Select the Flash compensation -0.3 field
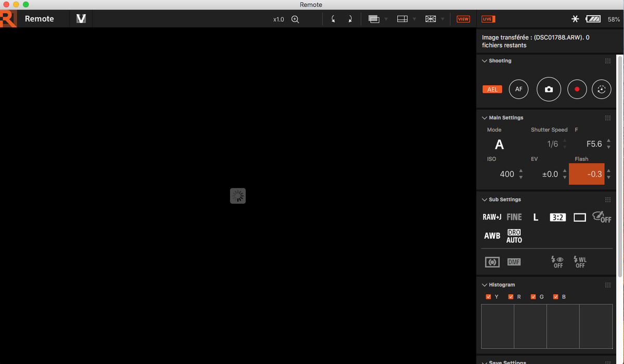 (587, 174)
